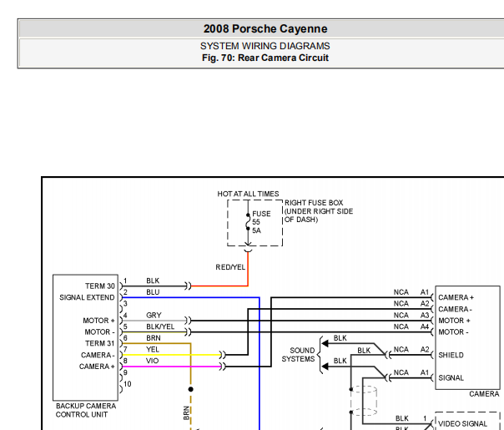Click the "HOT AT ALL TIMES" label
The image size is (504, 430).
pos(248,194)
